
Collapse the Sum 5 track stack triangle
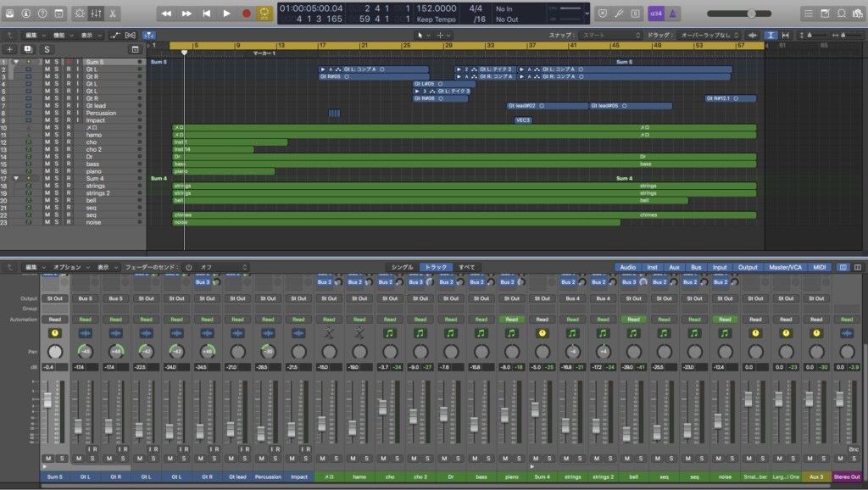15,62
